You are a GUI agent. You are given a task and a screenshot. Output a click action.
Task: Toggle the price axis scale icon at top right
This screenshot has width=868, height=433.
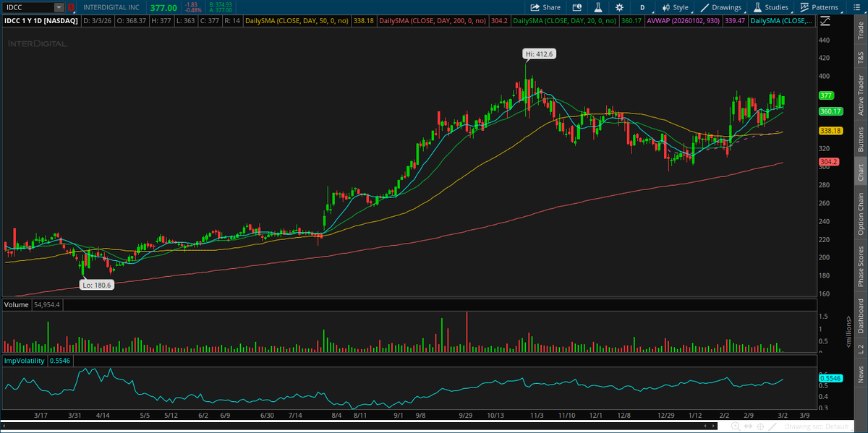click(826, 22)
